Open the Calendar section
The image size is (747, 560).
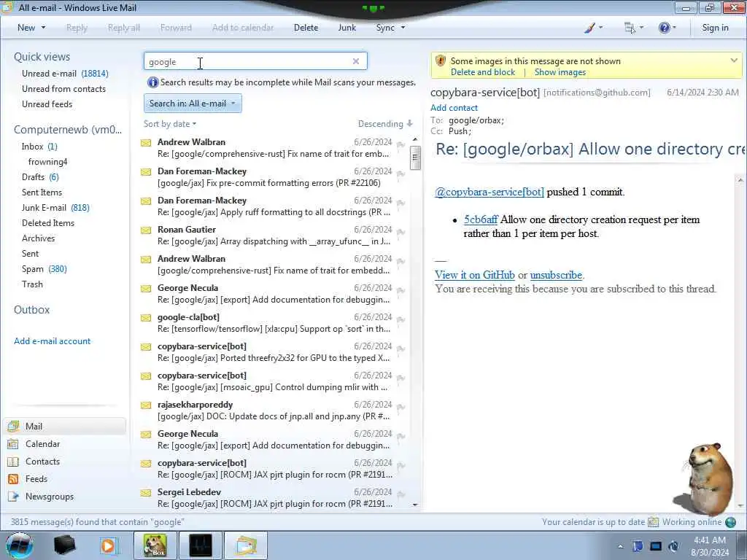click(x=42, y=444)
